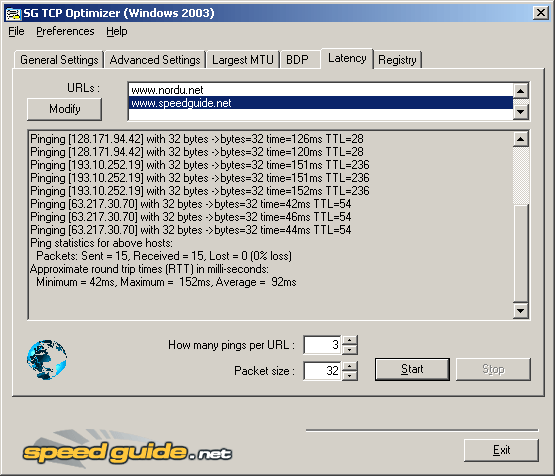
Task: Decrease packet size with down arrow
Action: 350,376
